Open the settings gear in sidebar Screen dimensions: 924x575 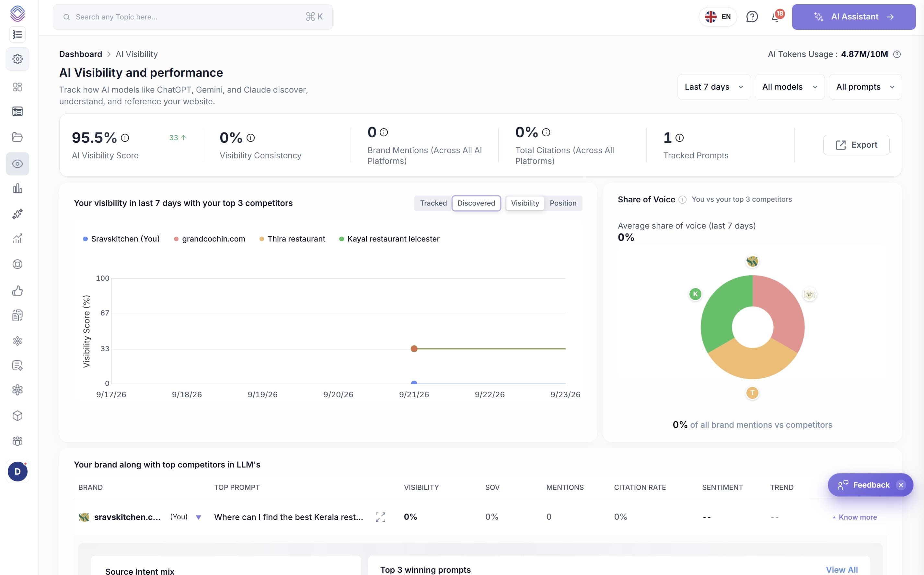(17, 59)
